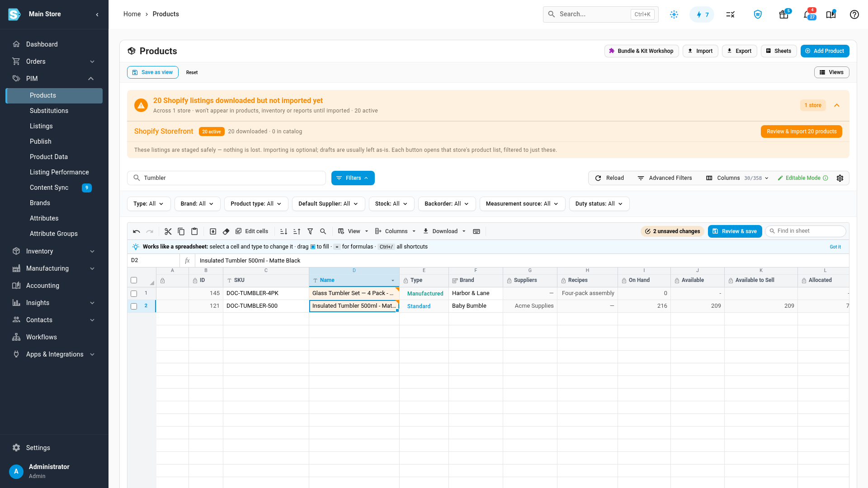This screenshot has width=868, height=488.
Task: Click the undo icon in sheet toolbar
Action: click(x=137, y=231)
